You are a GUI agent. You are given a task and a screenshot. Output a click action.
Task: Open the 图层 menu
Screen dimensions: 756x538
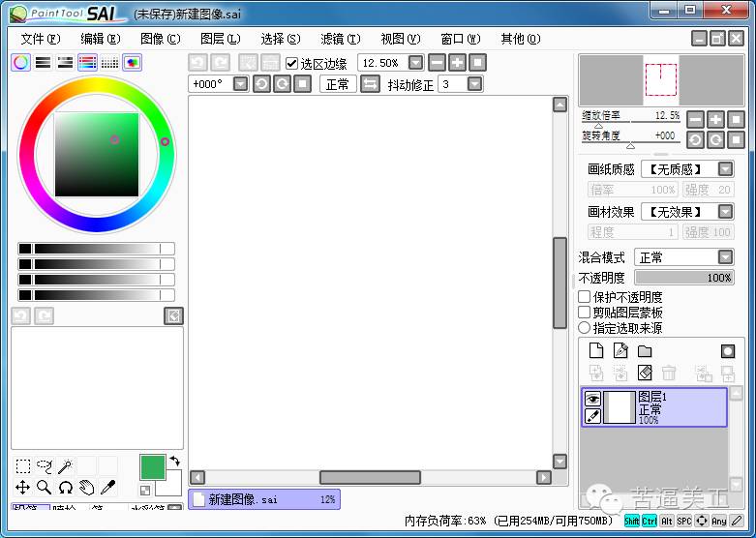[219, 39]
